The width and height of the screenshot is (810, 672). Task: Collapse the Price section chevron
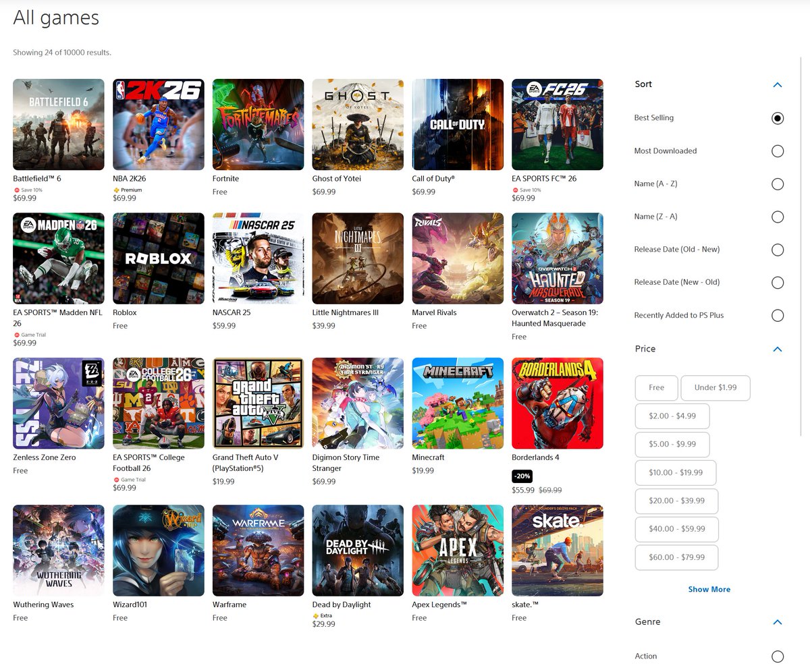[778, 349]
